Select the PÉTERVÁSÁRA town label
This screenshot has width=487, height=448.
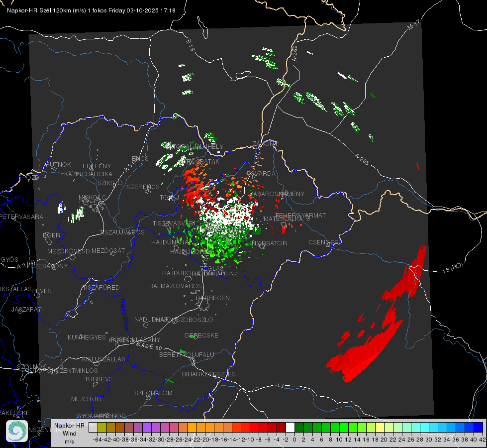[x=21, y=217]
